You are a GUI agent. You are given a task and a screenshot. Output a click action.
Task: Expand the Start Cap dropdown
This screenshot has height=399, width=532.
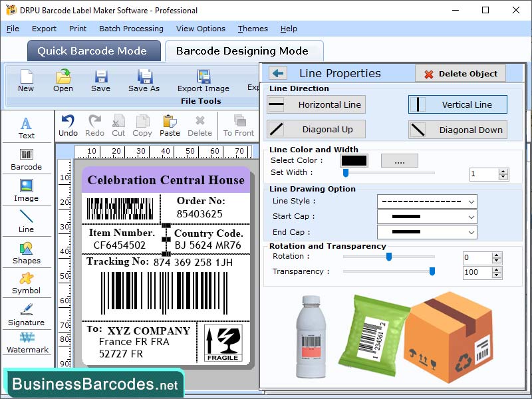tap(426, 217)
